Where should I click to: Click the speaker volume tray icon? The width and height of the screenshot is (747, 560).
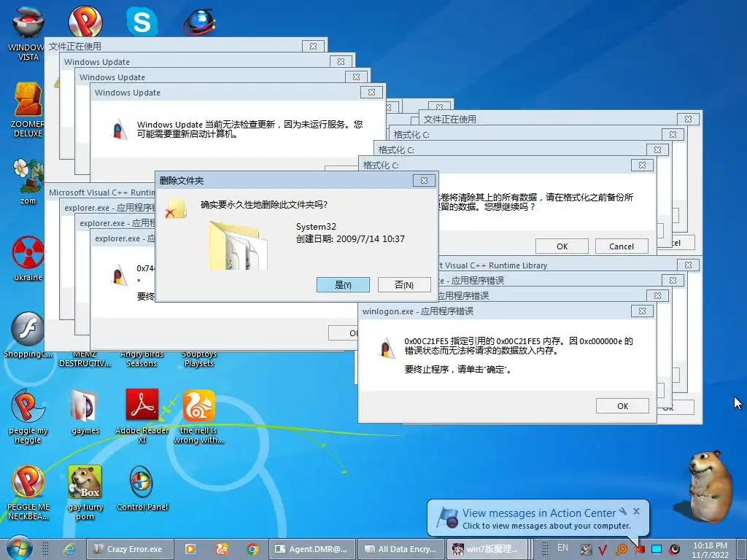click(x=674, y=550)
